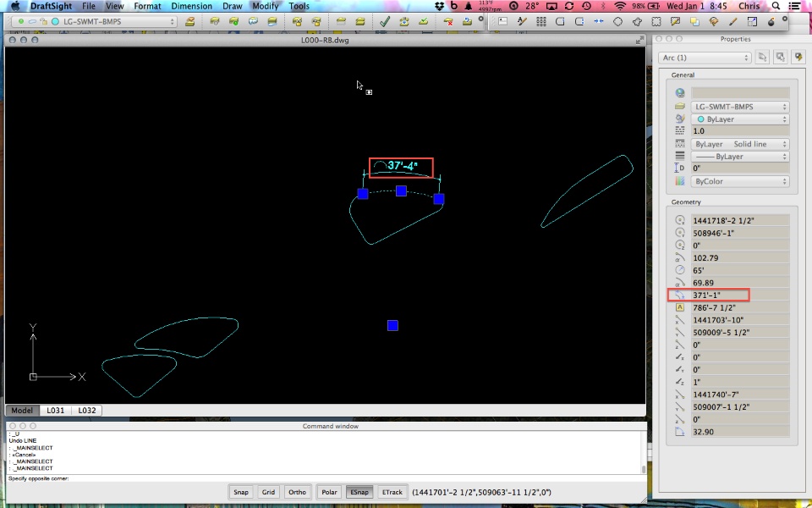This screenshot has width=812, height=508.
Task: Click the select objects icon in Properties panel
Action: click(x=780, y=57)
